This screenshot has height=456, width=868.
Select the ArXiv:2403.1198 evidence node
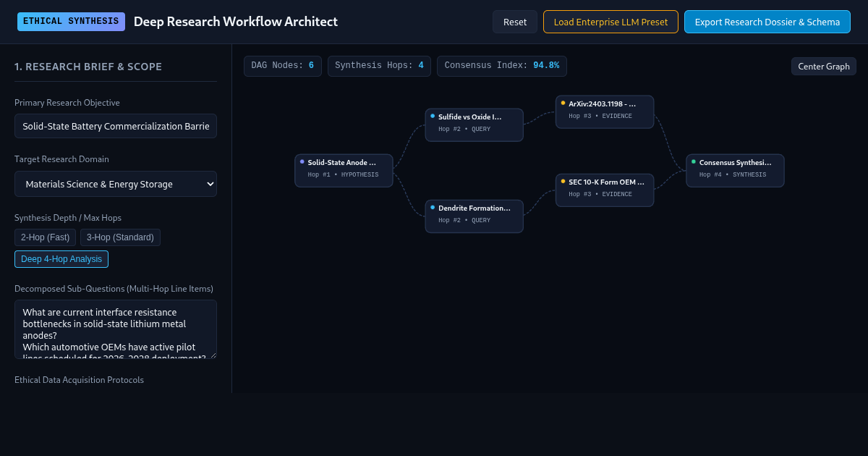(x=605, y=112)
